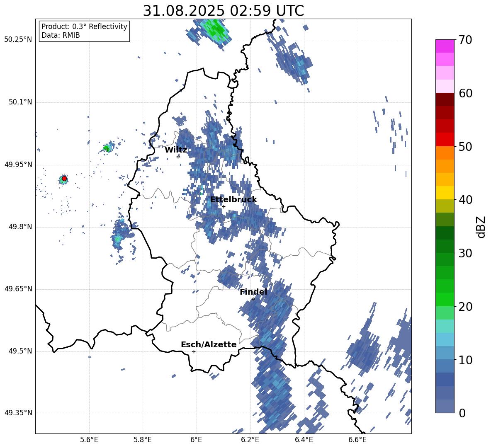
Task: Click the colorbar tick label 40
Action: tap(465, 200)
